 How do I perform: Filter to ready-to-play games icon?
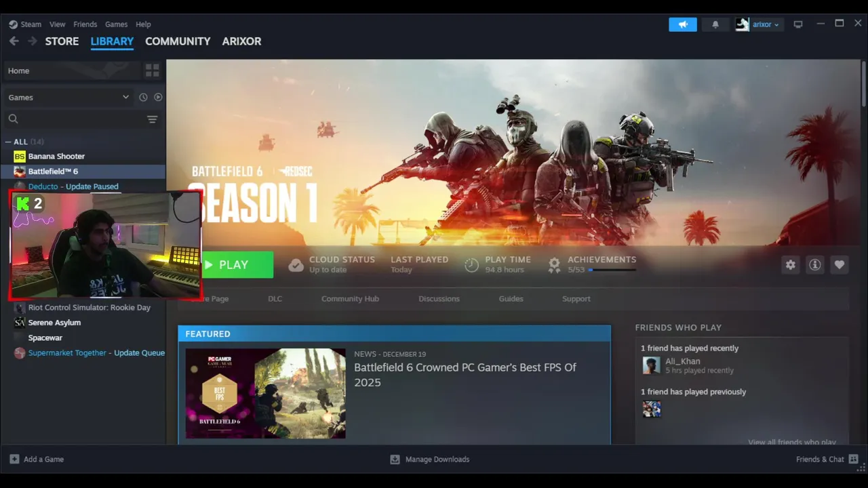pyautogui.click(x=158, y=98)
